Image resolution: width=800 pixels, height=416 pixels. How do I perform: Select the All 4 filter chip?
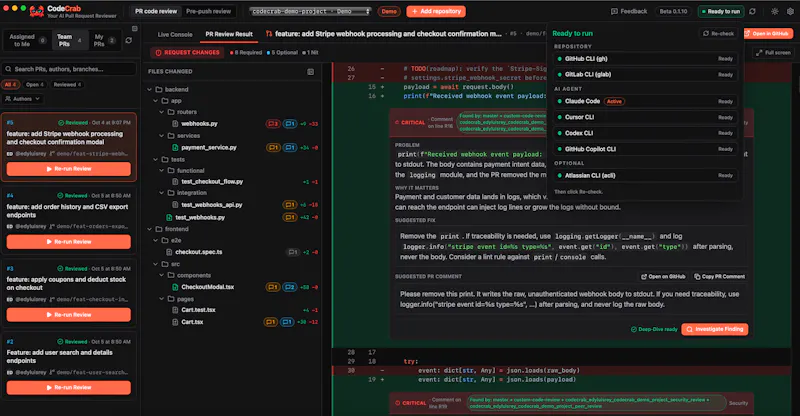(11, 85)
